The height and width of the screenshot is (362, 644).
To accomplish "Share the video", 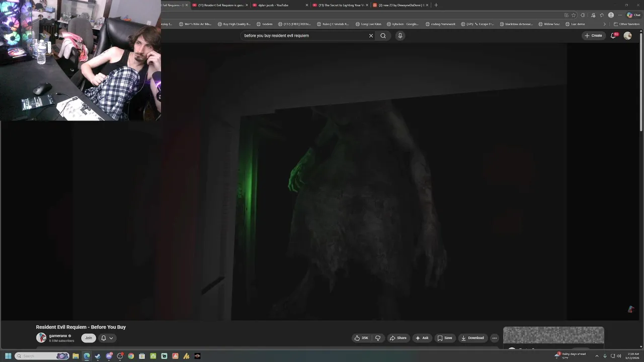I will coord(397,338).
